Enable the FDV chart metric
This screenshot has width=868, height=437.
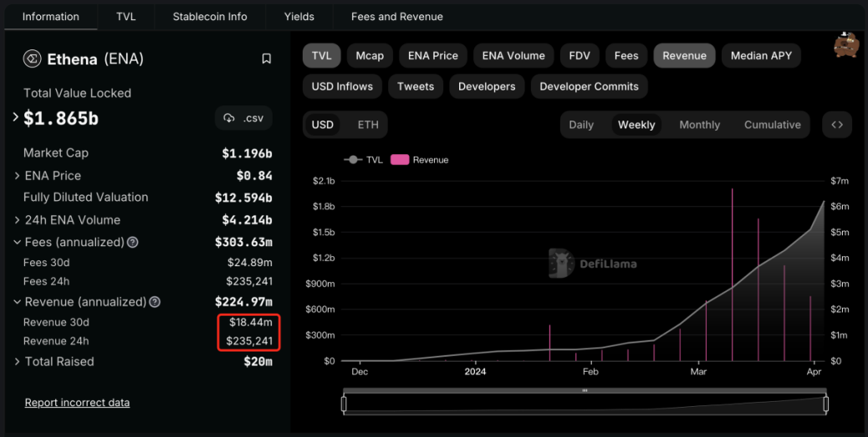coord(579,56)
